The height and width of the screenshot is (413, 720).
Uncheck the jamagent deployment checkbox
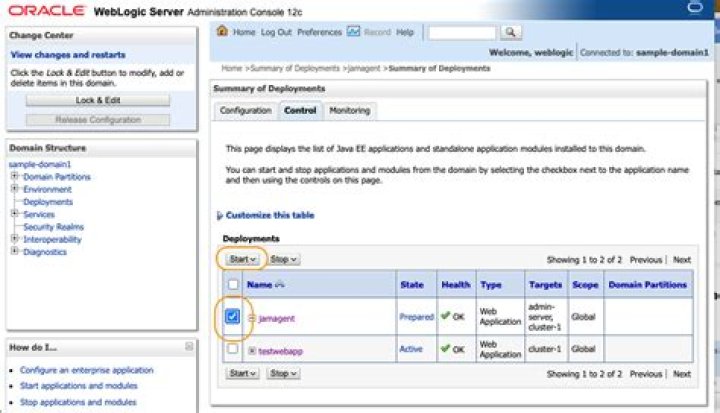coord(232,316)
